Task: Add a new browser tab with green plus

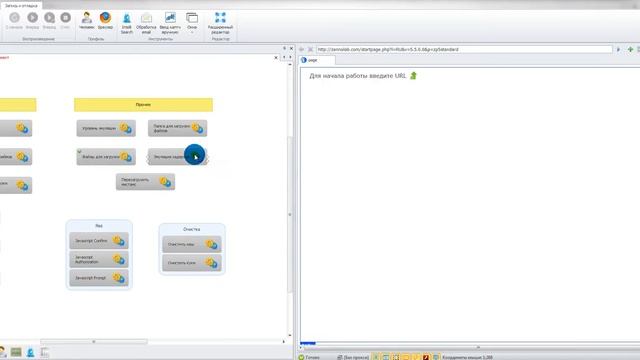Action: click(x=630, y=49)
